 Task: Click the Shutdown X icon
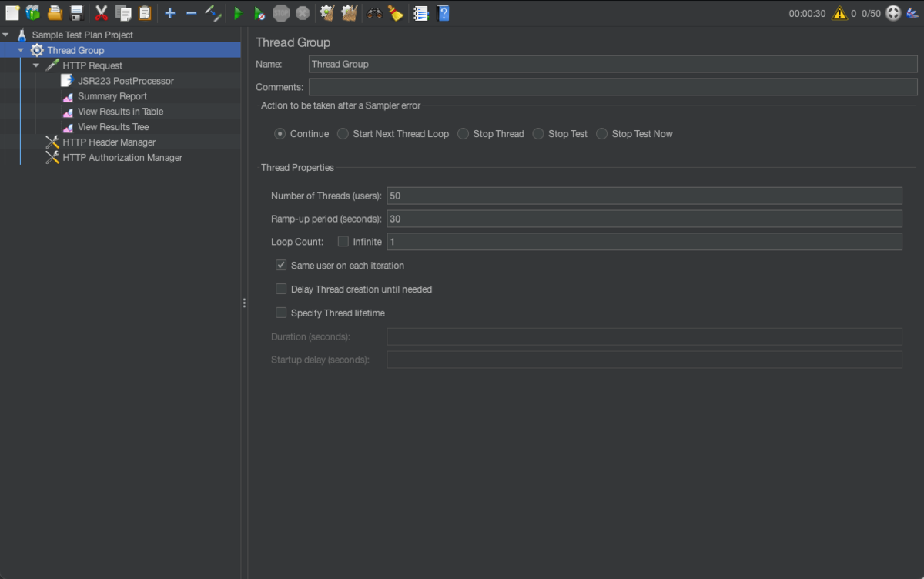(303, 13)
